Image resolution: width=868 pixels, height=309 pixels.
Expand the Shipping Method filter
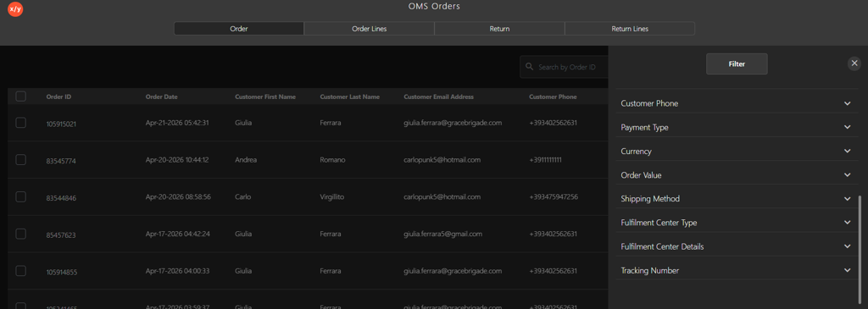(x=737, y=198)
